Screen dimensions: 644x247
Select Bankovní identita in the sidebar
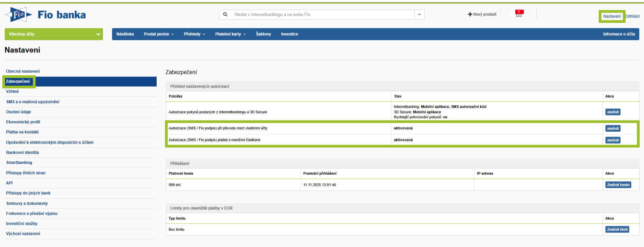22,153
